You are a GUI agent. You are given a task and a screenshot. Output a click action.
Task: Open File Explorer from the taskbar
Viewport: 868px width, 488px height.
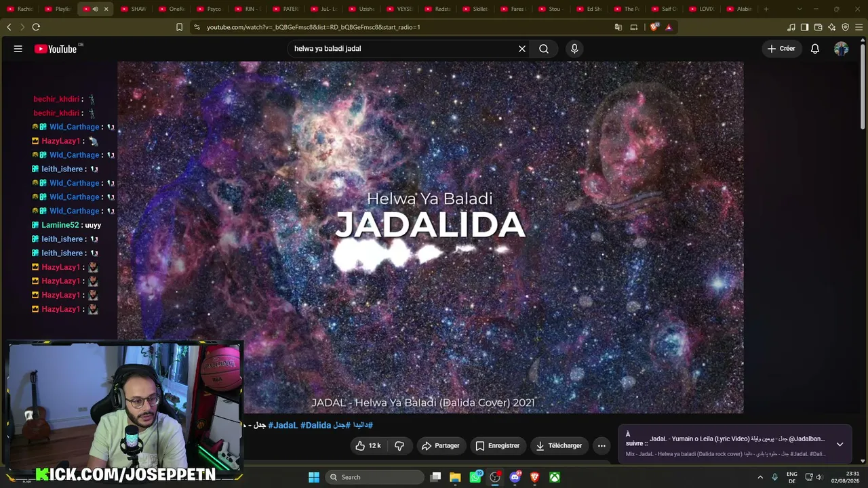455,477
